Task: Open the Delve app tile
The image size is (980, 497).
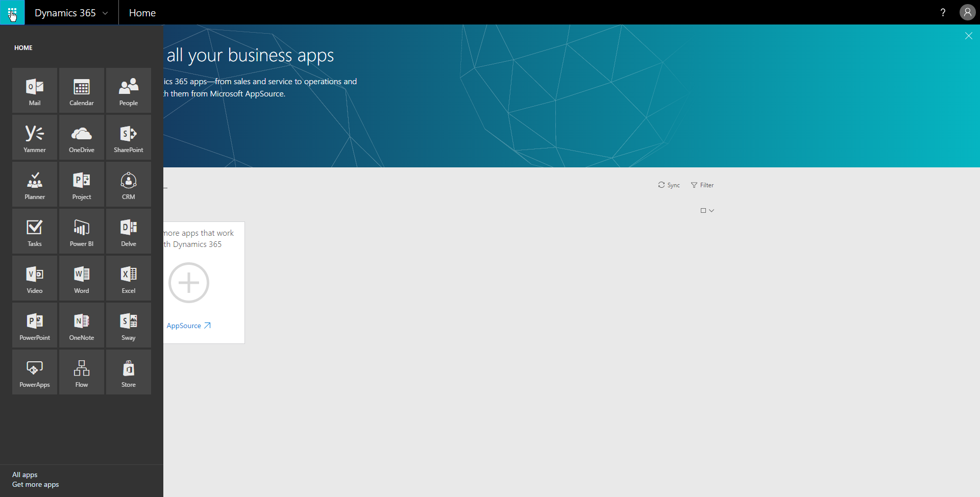Action: pos(129,231)
